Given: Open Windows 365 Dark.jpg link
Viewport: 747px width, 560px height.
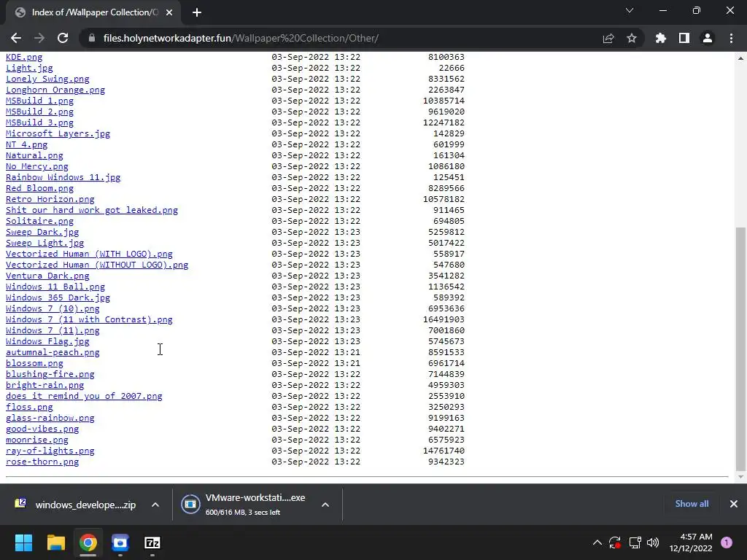Looking at the screenshot, I should pos(58,298).
